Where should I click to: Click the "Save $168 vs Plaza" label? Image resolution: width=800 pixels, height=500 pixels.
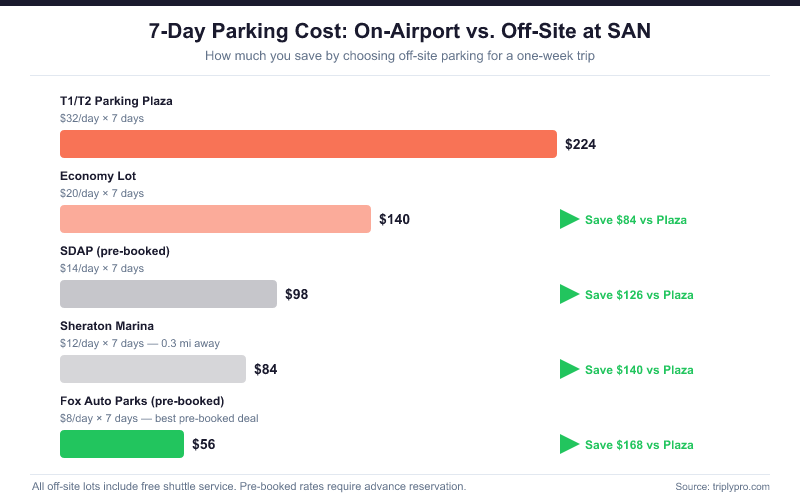pos(639,445)
